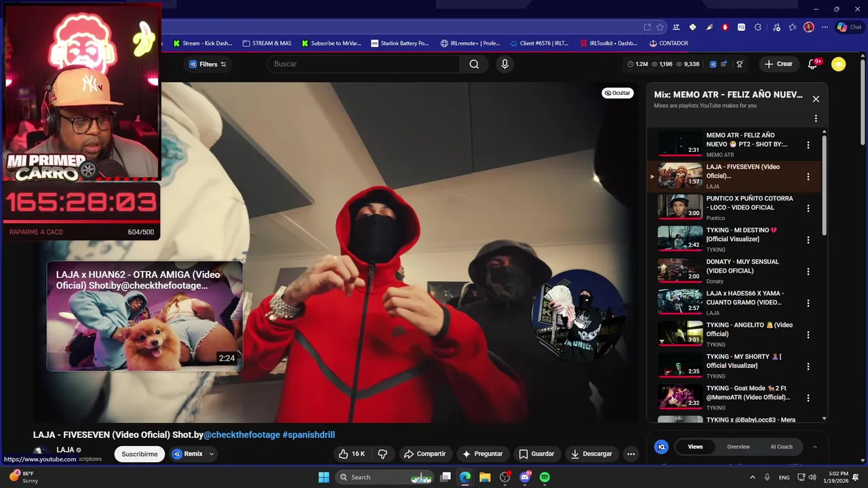Like the video with 16 K
Screen dimensions: 868x488
[351, 454]
